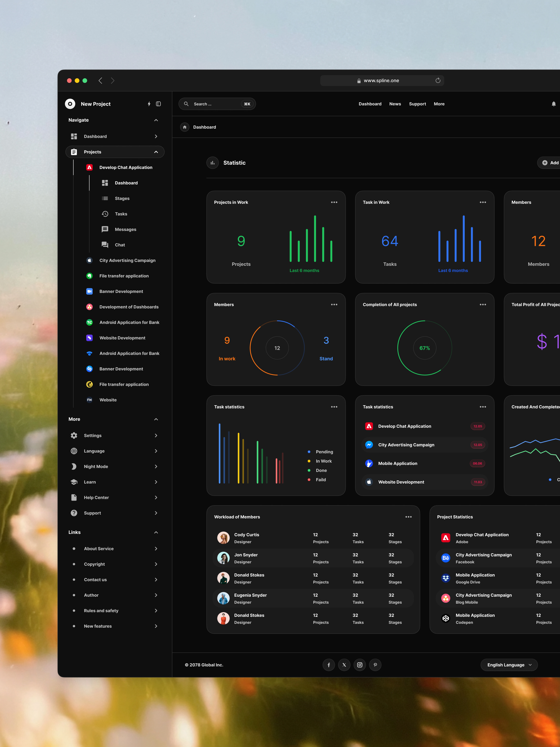This screenshot has height=747, width=560.
Task: Collapse the Links section in the sidebar
Action: (x=156, y=533)
